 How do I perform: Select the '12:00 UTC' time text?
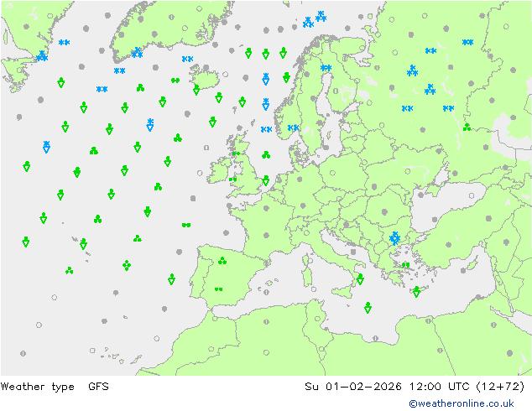click(x=439, y=386)
